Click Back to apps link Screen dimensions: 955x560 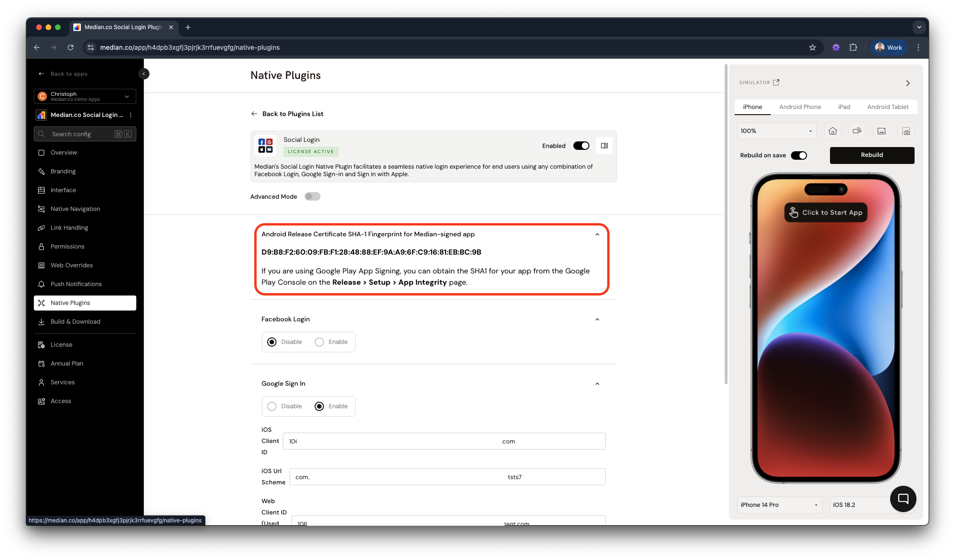click(x=63, y=74)
